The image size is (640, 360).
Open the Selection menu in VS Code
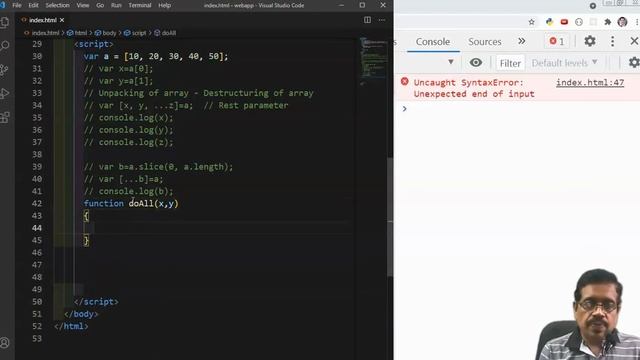[58, 5]
